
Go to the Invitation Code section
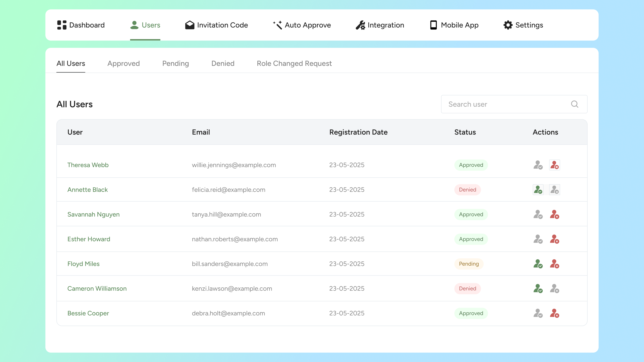coord(217,25)
